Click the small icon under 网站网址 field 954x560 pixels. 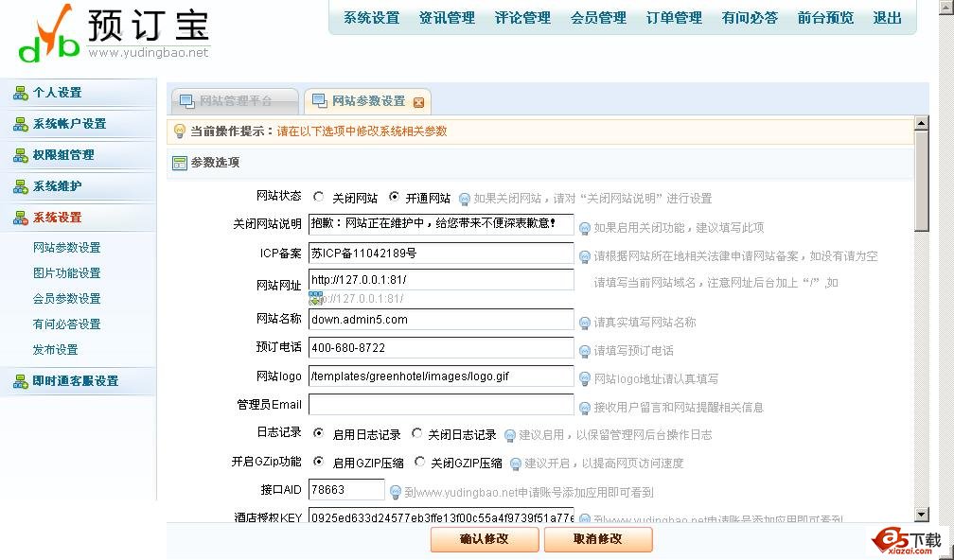click(x=315, y=298)
